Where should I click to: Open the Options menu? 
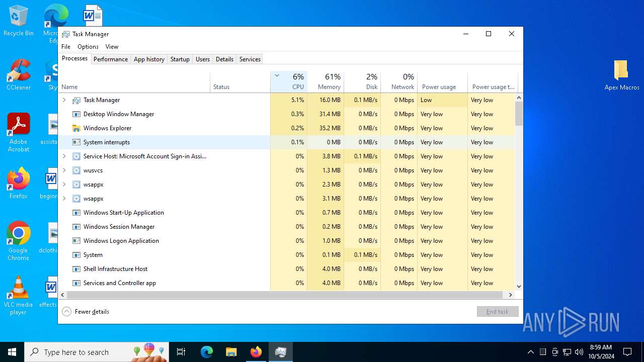pyautogui.click(x=88, y=47)
